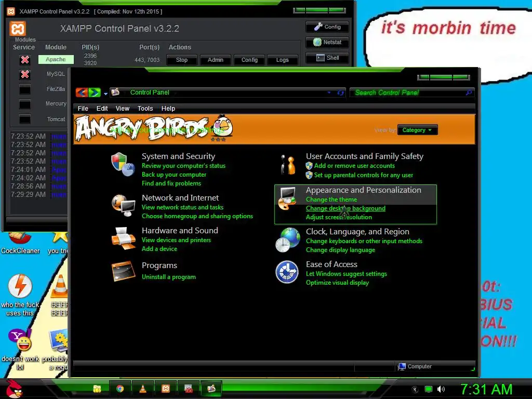The width and height of the screenshot is (532, 399).
Task: Open Apache Logs in XAMPP
Action: click(282, 60)
